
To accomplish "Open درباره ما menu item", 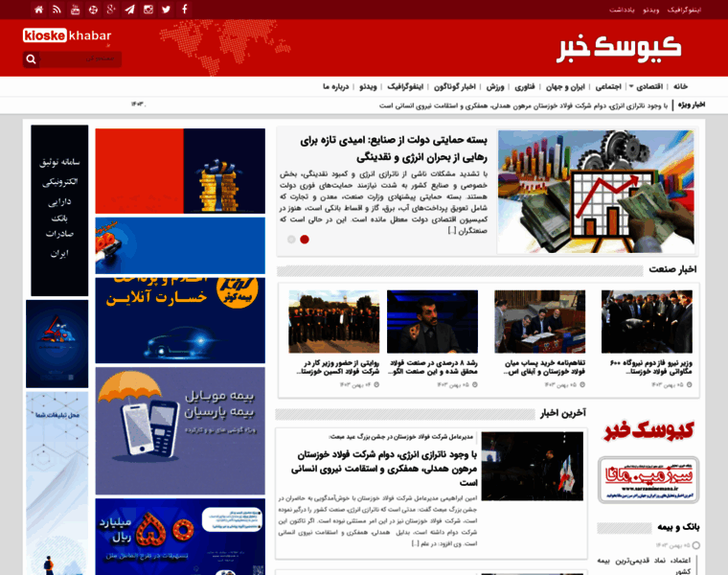I will (335, 87).
